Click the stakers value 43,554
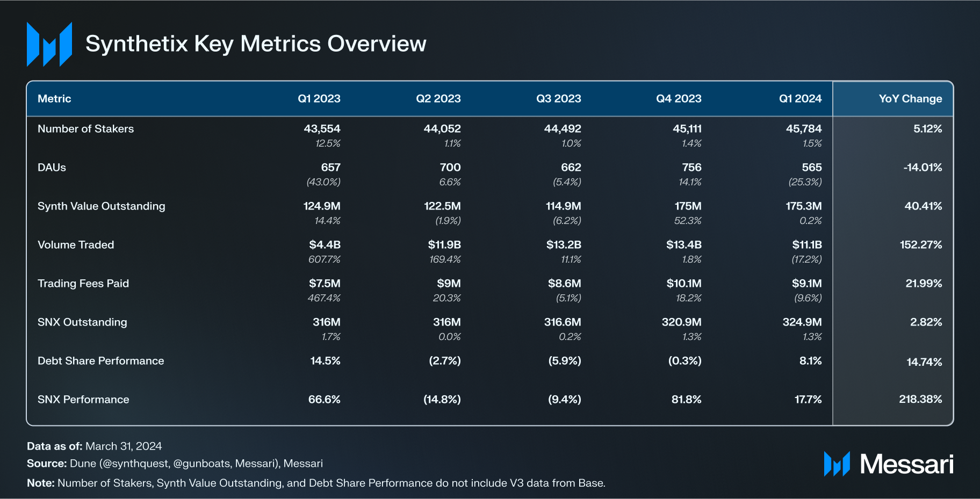 [322, 129]
